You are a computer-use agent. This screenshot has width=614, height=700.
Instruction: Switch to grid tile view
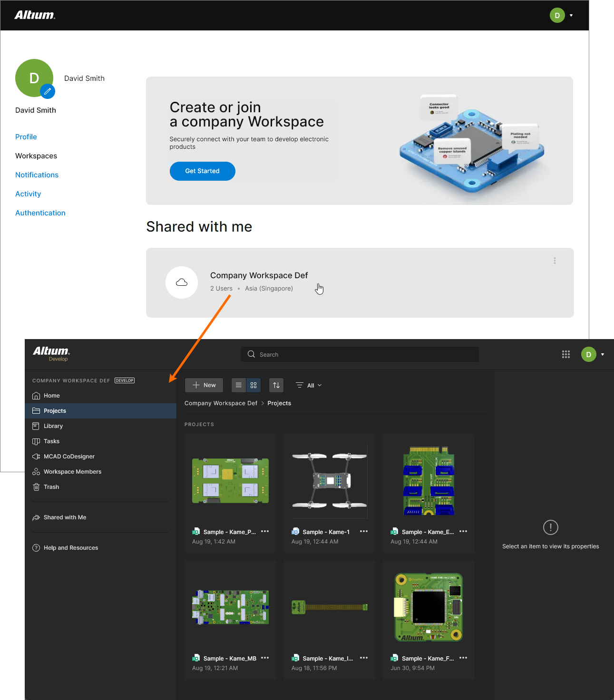click(253, 385)
